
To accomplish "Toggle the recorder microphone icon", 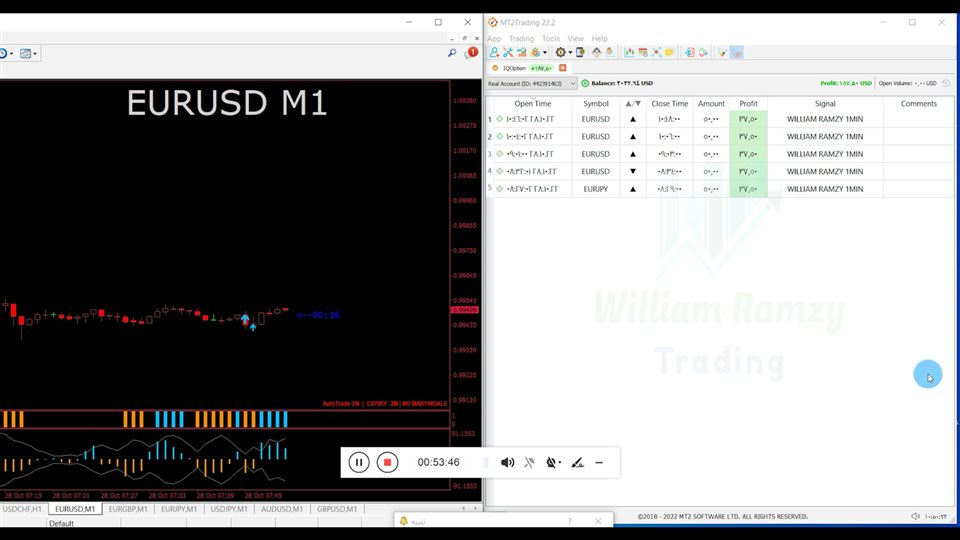I will tap(529, 462).
